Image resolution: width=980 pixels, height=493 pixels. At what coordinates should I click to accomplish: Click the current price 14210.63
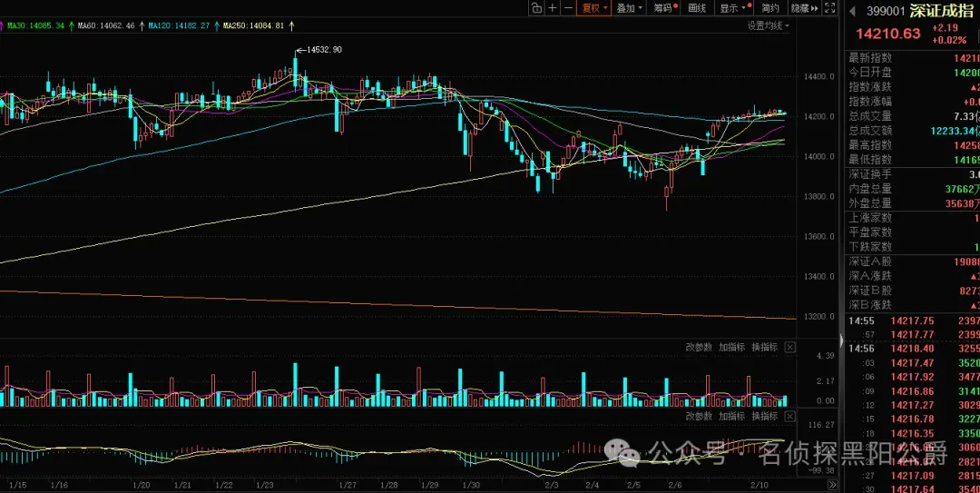[888, 34]
